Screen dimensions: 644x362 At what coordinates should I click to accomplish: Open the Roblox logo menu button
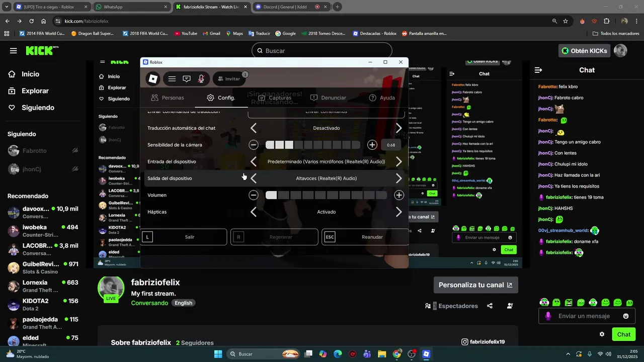point(153,79)
